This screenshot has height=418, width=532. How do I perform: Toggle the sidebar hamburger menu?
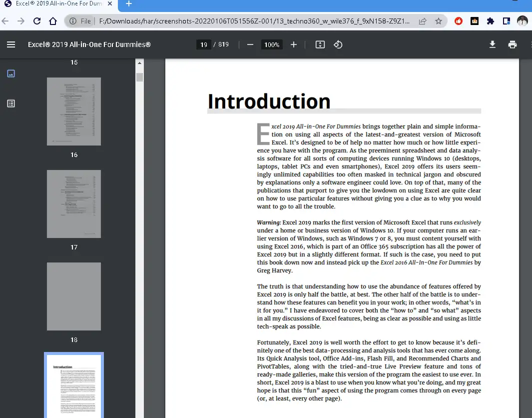click(11, 44)
